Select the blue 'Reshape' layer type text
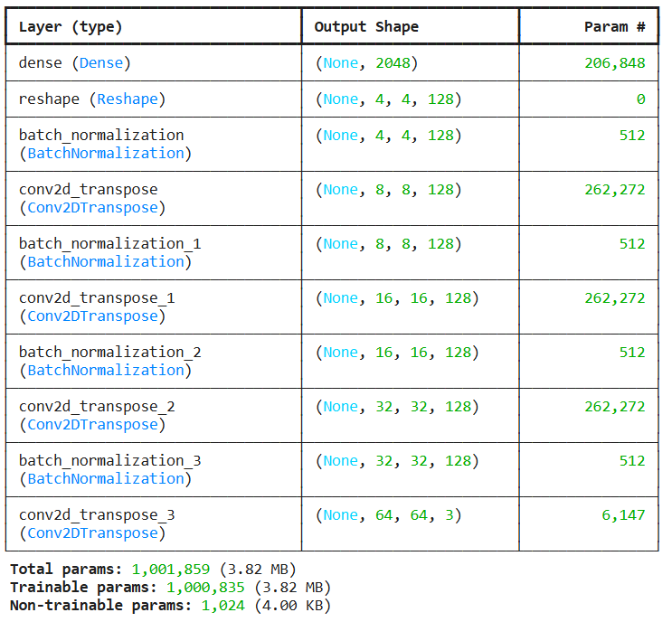672x622 pixels. [131, 99]
